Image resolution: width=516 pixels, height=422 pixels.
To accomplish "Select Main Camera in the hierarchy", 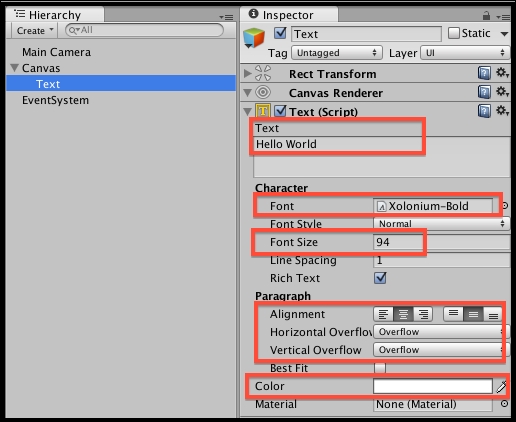I will click(x=56, y=52).
